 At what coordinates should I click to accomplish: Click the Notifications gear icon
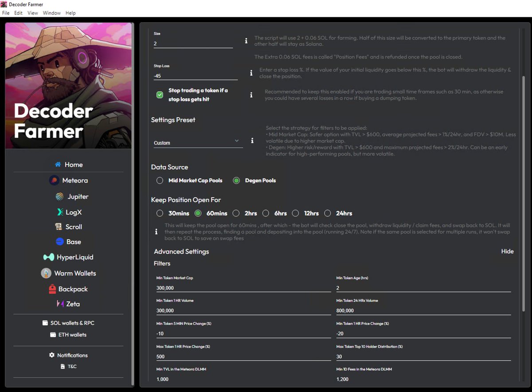(x=52, y=355)
